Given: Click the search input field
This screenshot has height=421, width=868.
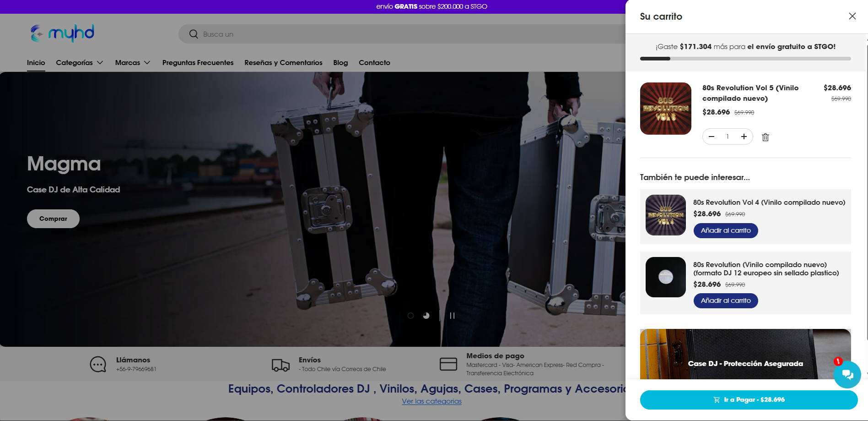Looking at the screenshot, I should click(403, 34).
